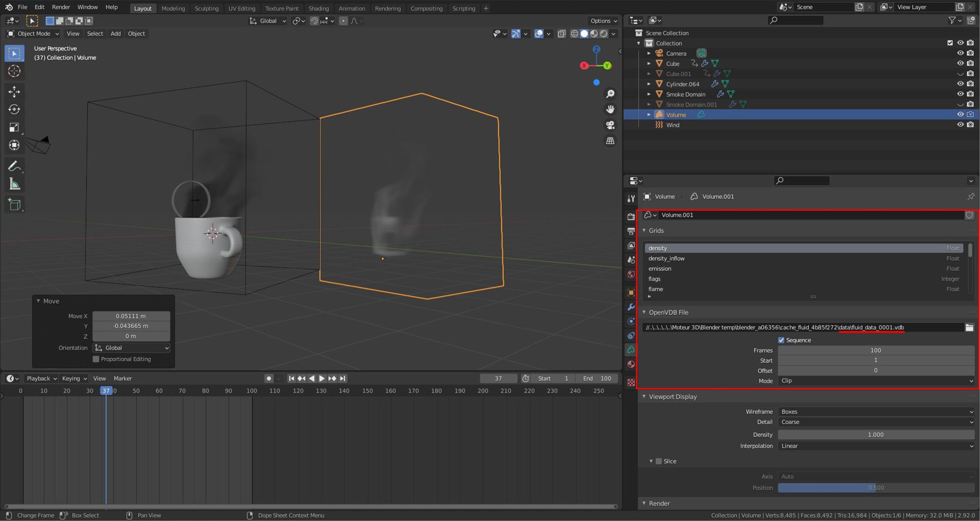Open the Render menu
The height and width of the screenshot is (521, 980).
tap(61, 7)
